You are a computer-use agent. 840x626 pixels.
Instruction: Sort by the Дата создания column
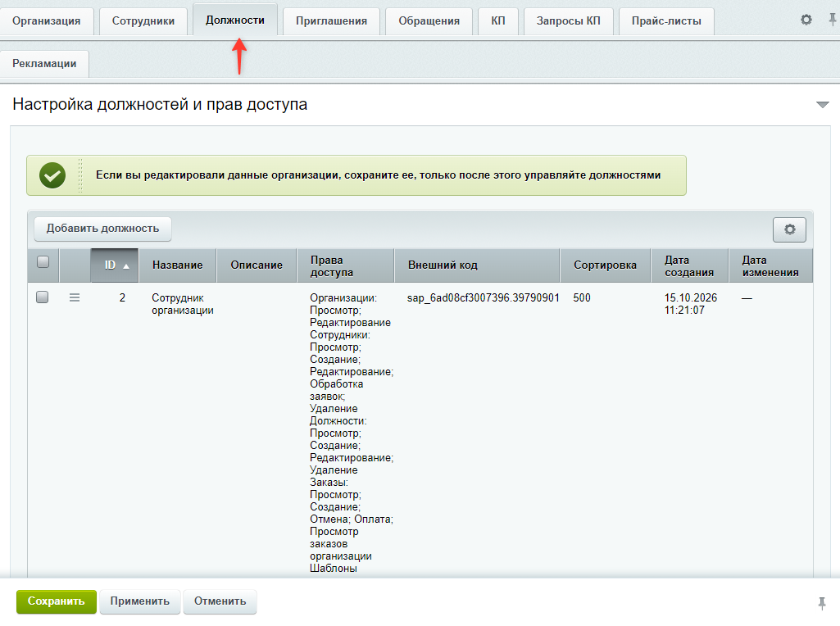point(690,265)
